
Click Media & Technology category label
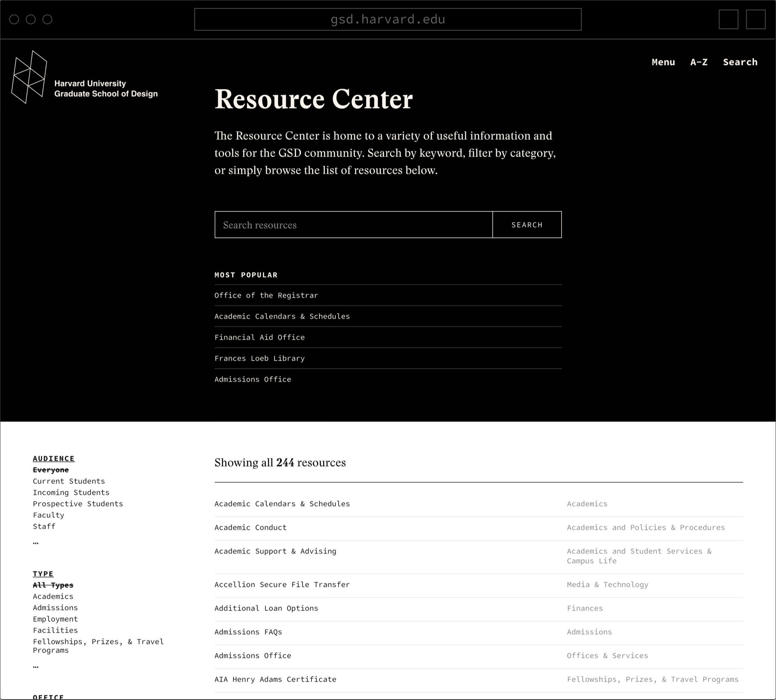[607, 585]
